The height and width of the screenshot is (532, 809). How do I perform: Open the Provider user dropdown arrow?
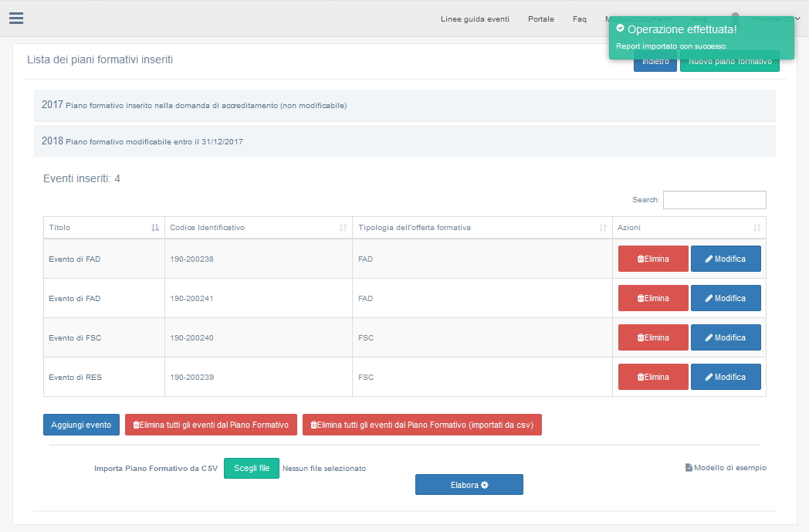click(x=797, y=19)
